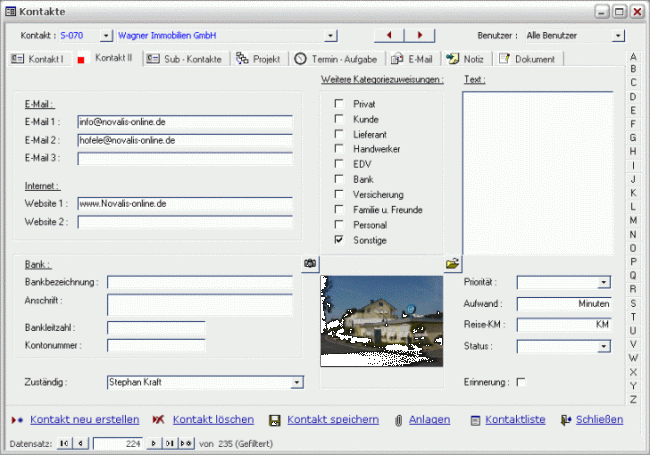The image size is (650, 455).
Task: Enable the Privat category checkbox
Action: coord(340,104)
